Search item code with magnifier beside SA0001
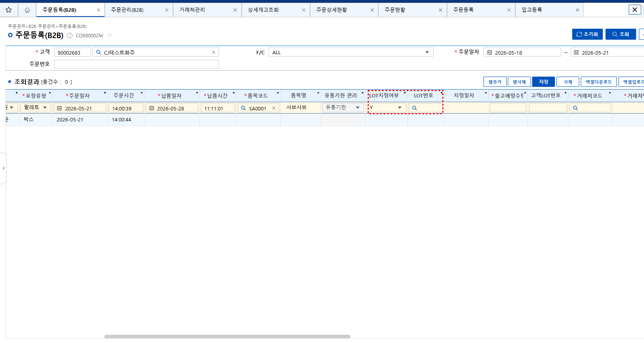Image resolution: width=644 pixels, height=343 pixels. pyautogui.click(x=243, y=108)
